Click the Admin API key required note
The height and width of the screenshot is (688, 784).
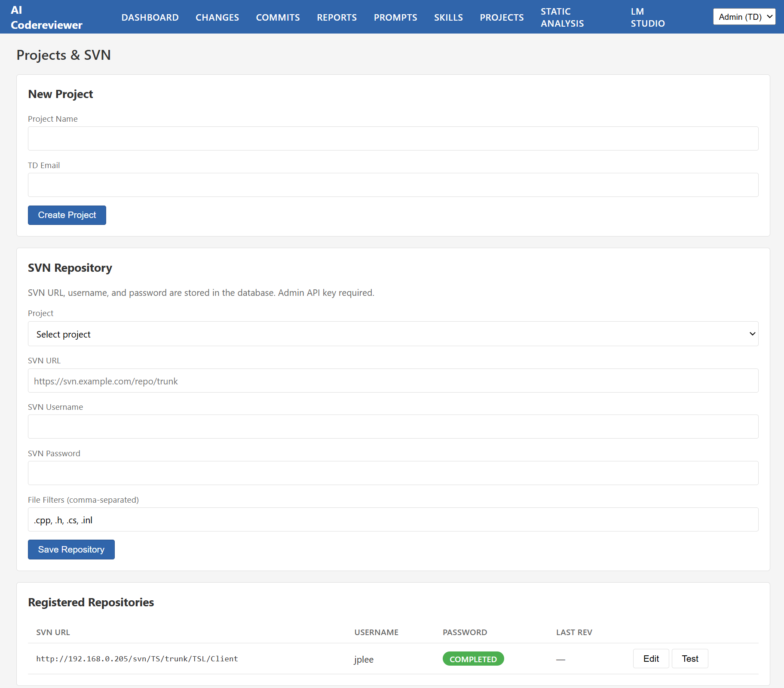[326, 293]
